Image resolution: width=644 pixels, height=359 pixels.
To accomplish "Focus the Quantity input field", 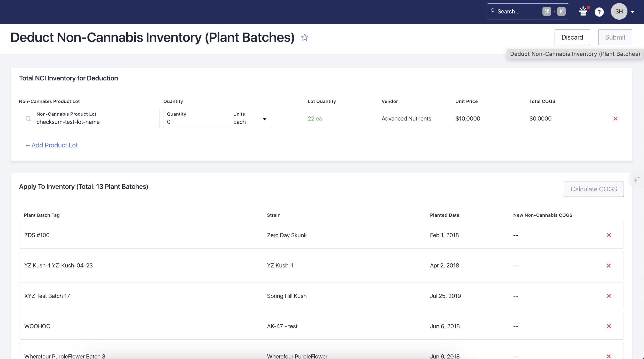I will click(x=196, y=122).
